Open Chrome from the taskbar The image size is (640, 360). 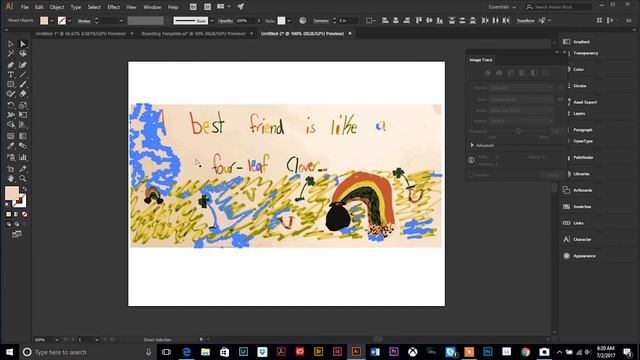click(x=525, y=352)
